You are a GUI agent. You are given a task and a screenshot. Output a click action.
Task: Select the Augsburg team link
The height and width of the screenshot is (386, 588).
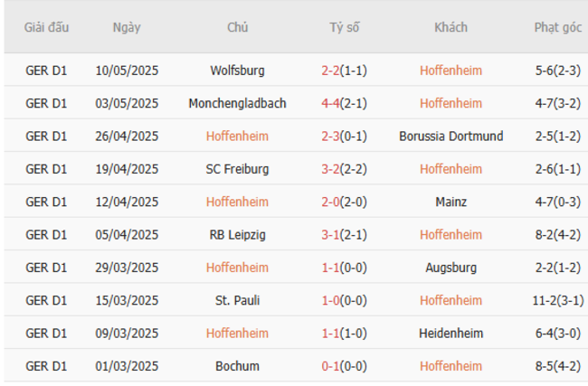pyautogui.click(x=450, y=268)
